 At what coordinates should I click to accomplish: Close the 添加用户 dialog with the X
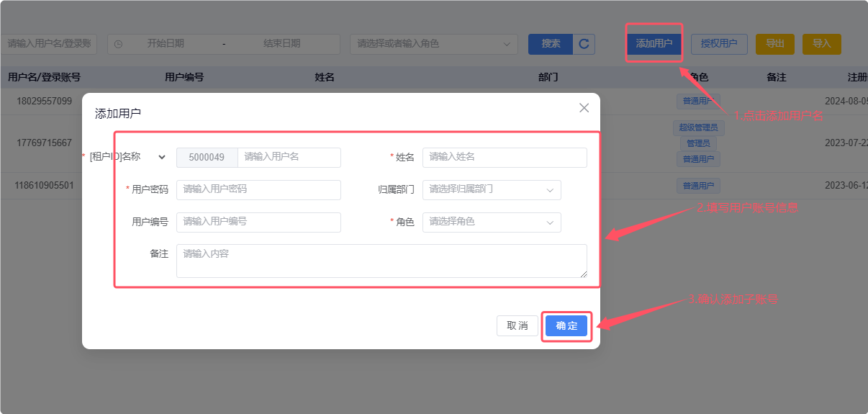584,108
